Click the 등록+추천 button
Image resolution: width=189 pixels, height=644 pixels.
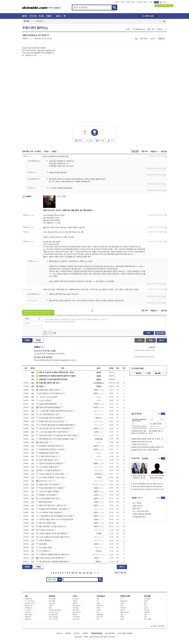[160, 333]
